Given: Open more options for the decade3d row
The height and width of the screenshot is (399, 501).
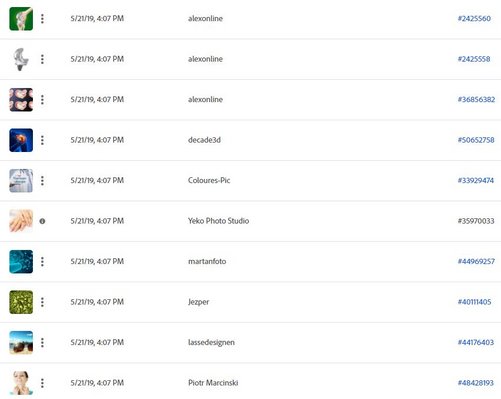Looking at the screenshot, I should [42, 140].
